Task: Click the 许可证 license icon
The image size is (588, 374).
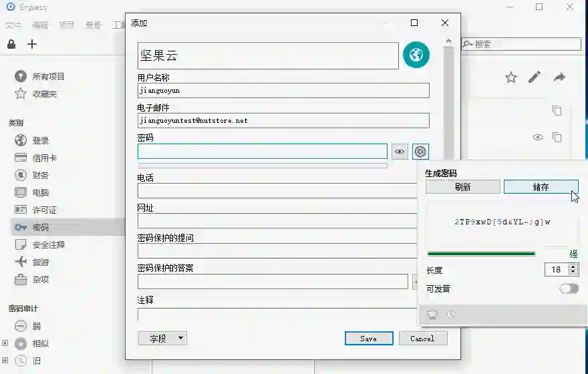Action: 21,210
